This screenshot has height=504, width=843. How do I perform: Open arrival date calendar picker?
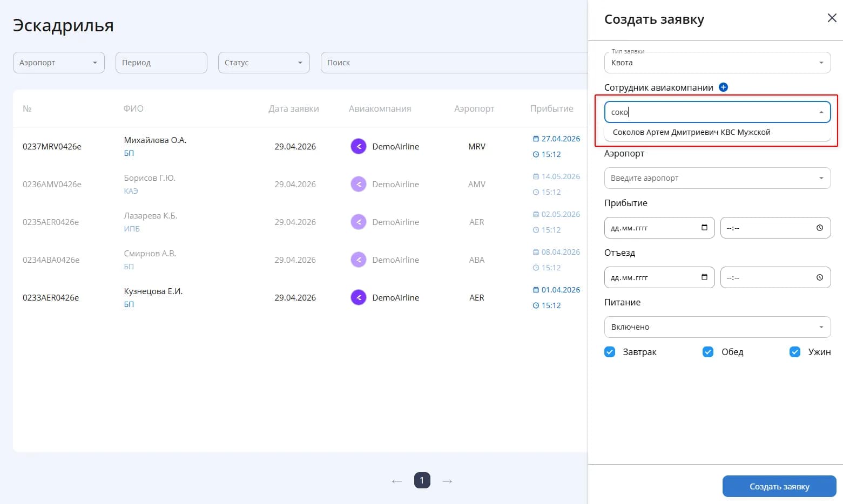[704, 228]
